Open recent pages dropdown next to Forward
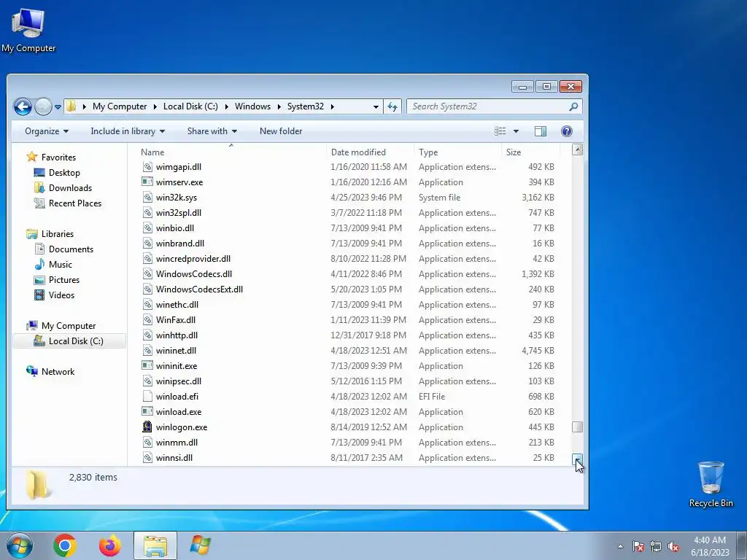The height and width of the screenshot is (560, 747). click(58, 107)
